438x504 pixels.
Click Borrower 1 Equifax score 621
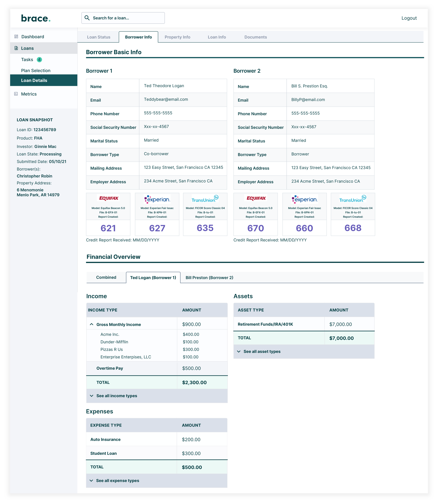[108, 228]
